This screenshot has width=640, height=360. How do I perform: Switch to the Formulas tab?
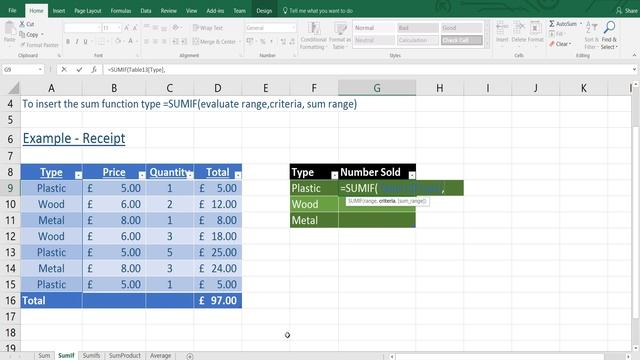coord(121,11)
